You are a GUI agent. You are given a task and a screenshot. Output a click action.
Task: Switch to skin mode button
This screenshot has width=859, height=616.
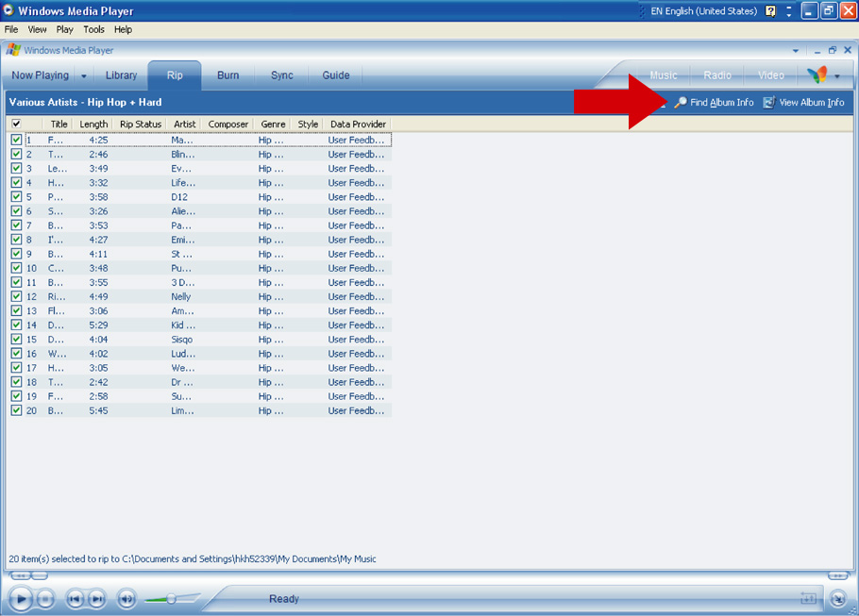click(838, 599)
